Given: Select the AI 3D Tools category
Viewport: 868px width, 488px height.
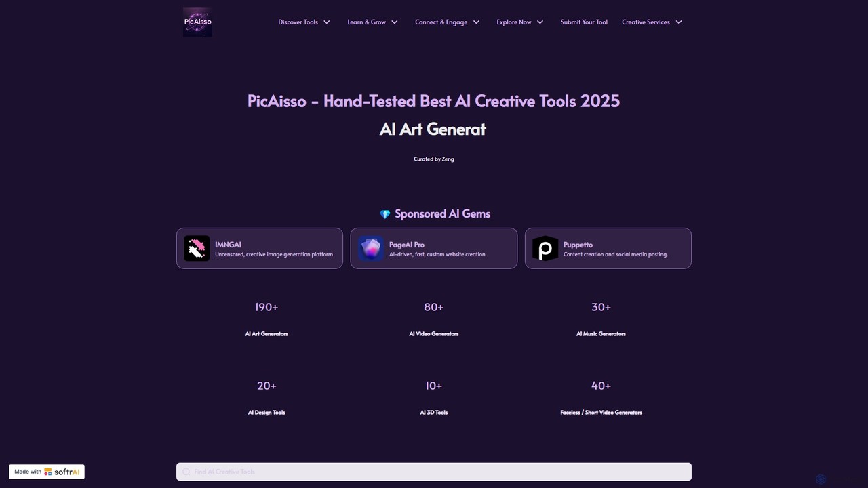Looking at the screenshot, I should click(x=434, y=413).
